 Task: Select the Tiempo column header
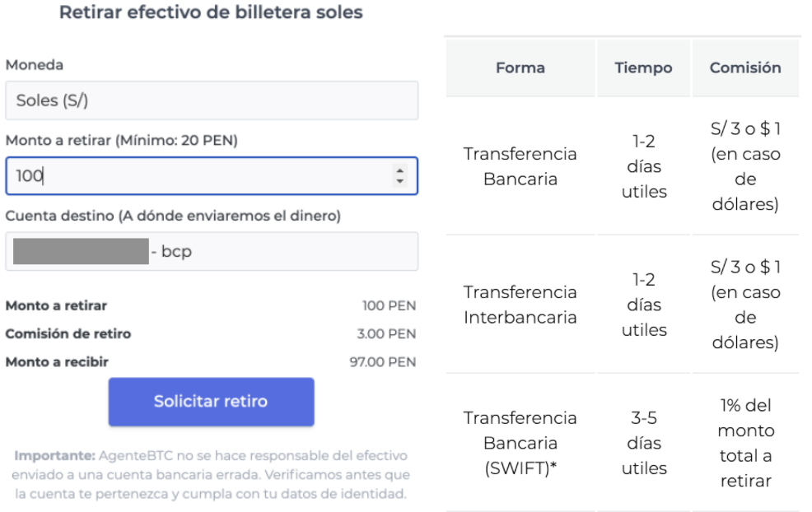click(644, 67)
